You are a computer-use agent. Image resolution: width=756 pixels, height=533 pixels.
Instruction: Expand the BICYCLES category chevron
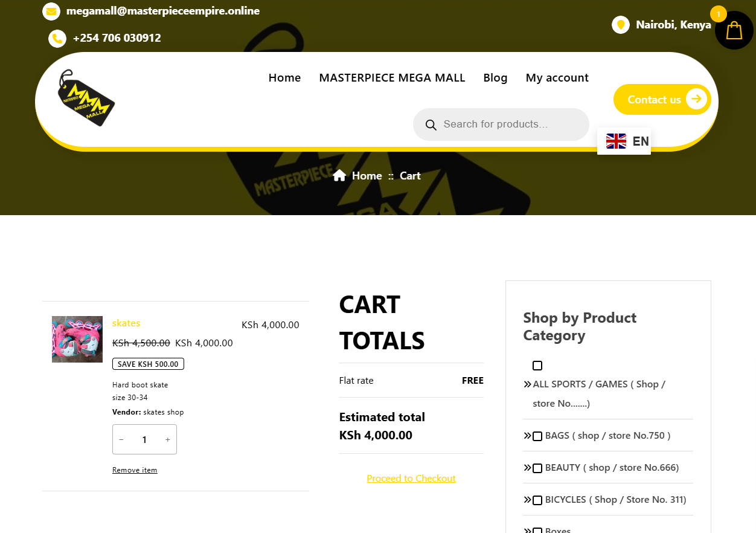coord(527,500)
